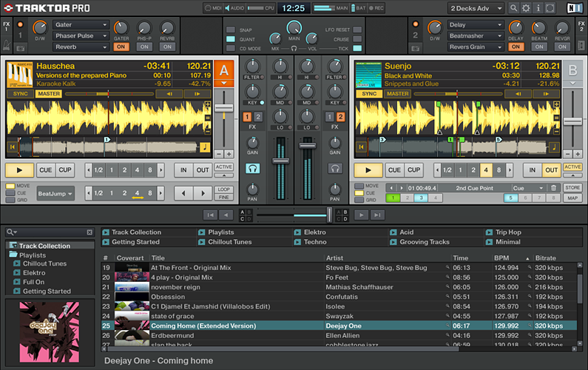The width and height of the screenshot is (588, 370).
Task: Open the Revers Grain effect dropdown
Action: pyautogui.click(x=476, y=47)
